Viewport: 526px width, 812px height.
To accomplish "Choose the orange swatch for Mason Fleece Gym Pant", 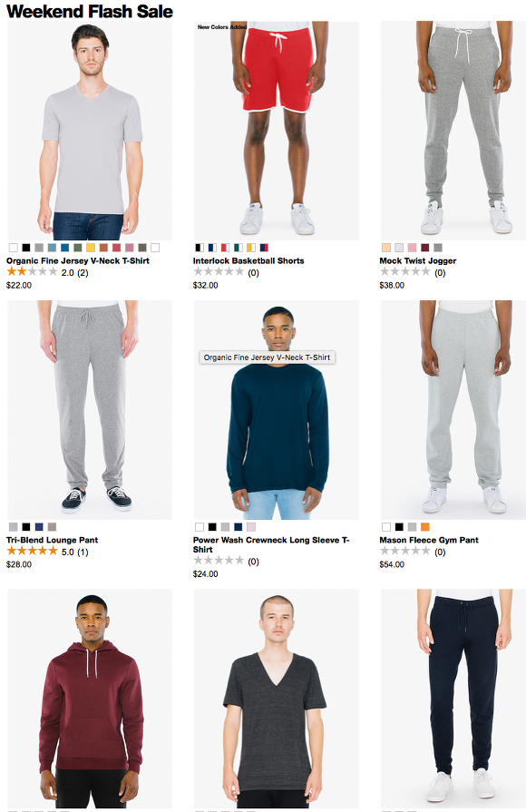I will (x=425, y=526).
